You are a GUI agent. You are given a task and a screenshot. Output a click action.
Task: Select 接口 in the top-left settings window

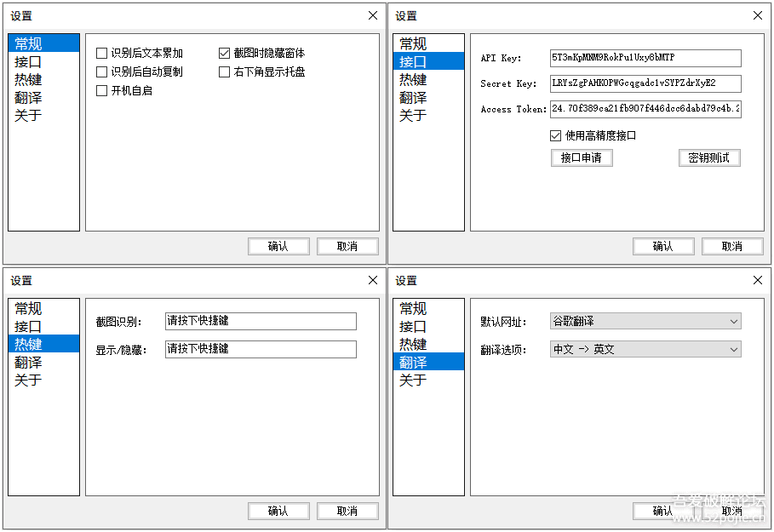tap(44, 61)
